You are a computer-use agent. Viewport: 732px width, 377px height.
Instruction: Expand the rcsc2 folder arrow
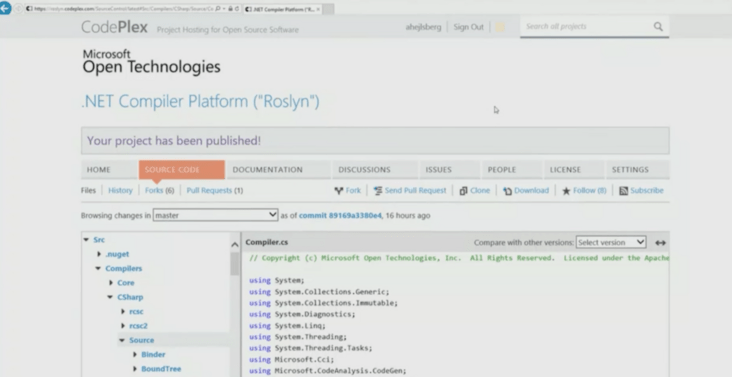[x=123, y=326]
